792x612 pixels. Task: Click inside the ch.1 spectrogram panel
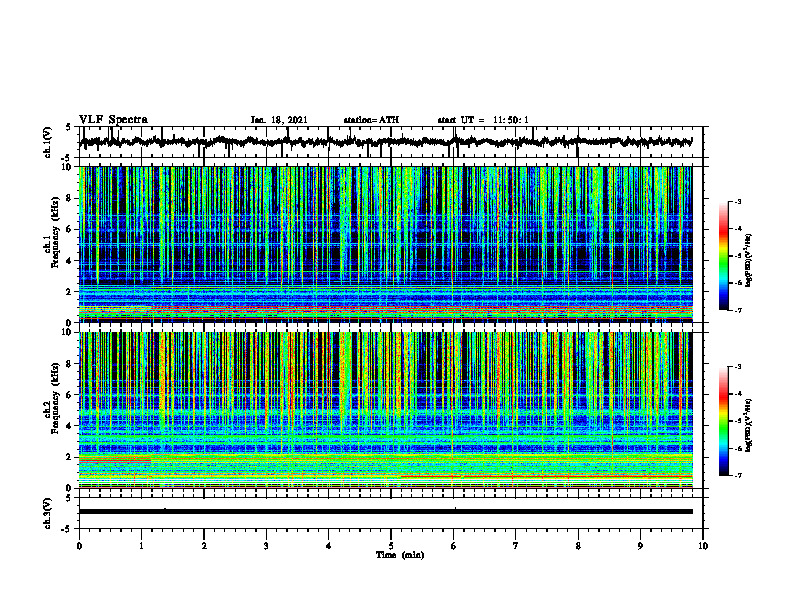point(385,244)
